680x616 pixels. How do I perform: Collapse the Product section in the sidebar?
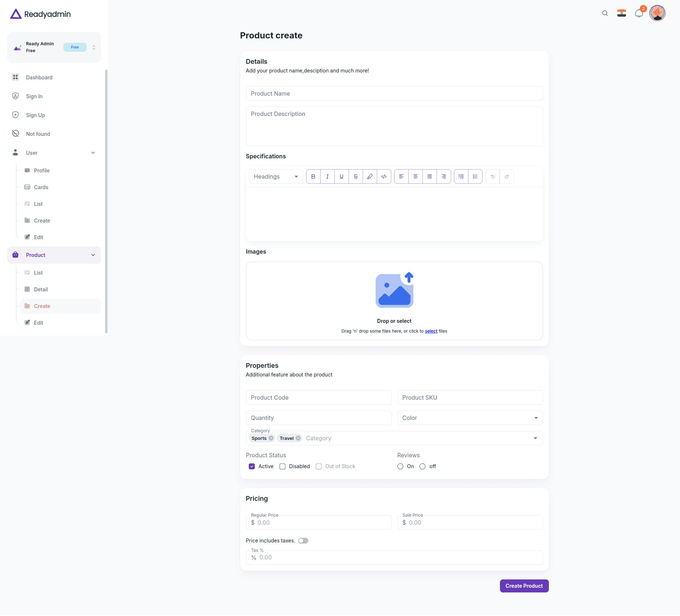coord(93,255)
